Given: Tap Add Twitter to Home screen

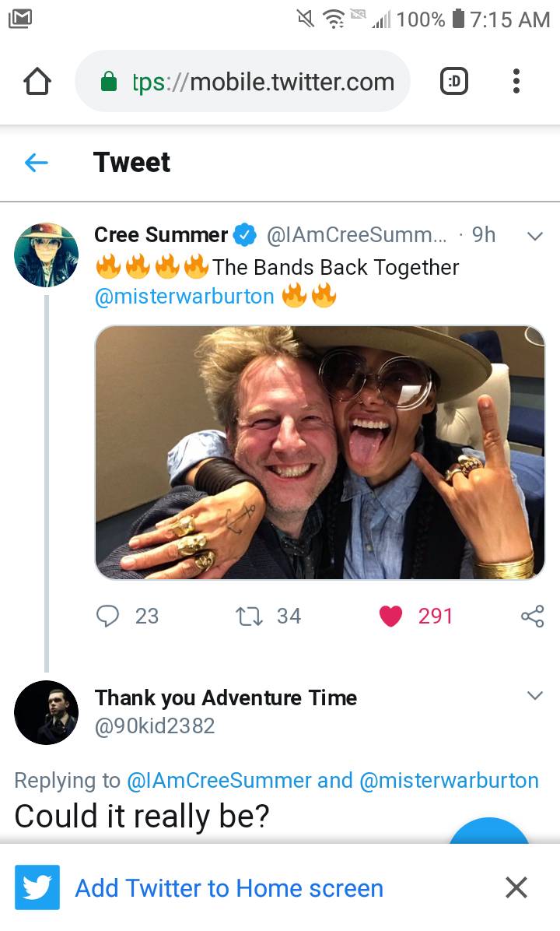Looking at the screenshot, I should click(x=229, y=888).
